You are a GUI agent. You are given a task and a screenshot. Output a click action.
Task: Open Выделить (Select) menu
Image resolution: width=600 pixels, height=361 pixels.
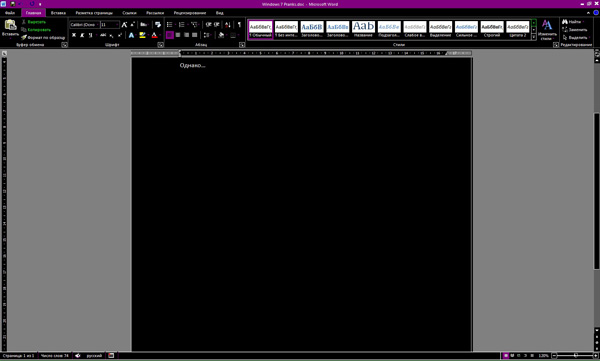pos(576,38)
